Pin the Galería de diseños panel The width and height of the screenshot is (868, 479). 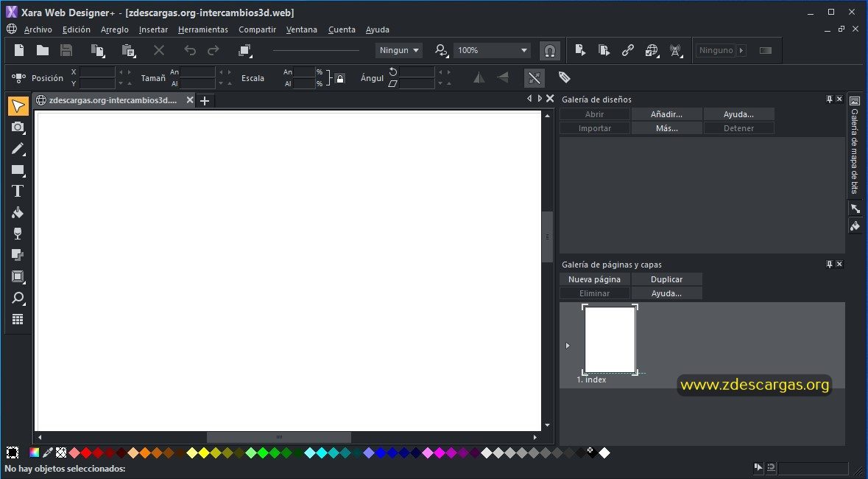829,99
